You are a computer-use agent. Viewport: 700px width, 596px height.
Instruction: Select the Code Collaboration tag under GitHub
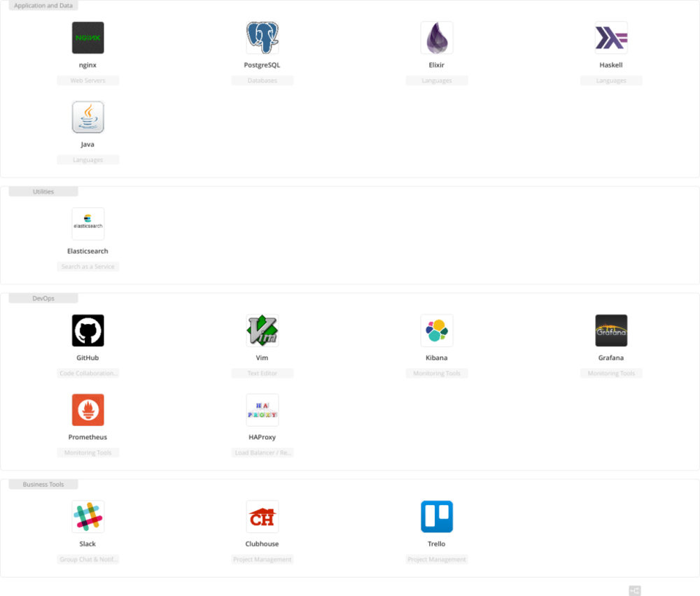(x=88, y=373)
